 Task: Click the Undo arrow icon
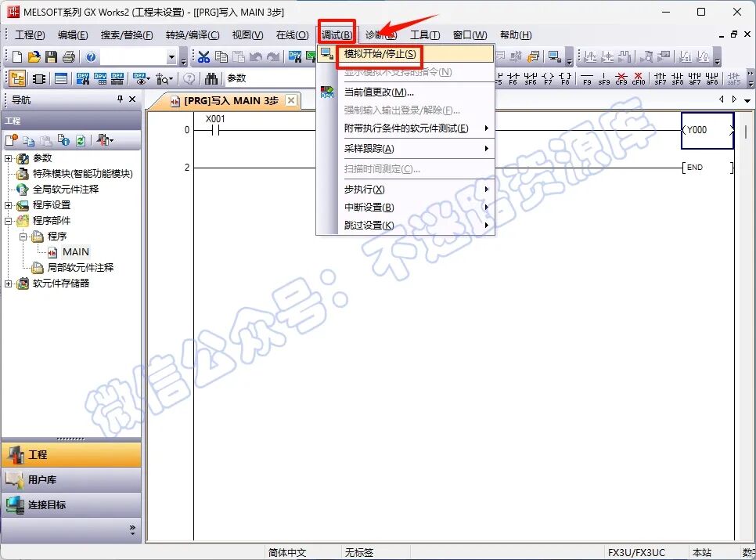[256, 57]
